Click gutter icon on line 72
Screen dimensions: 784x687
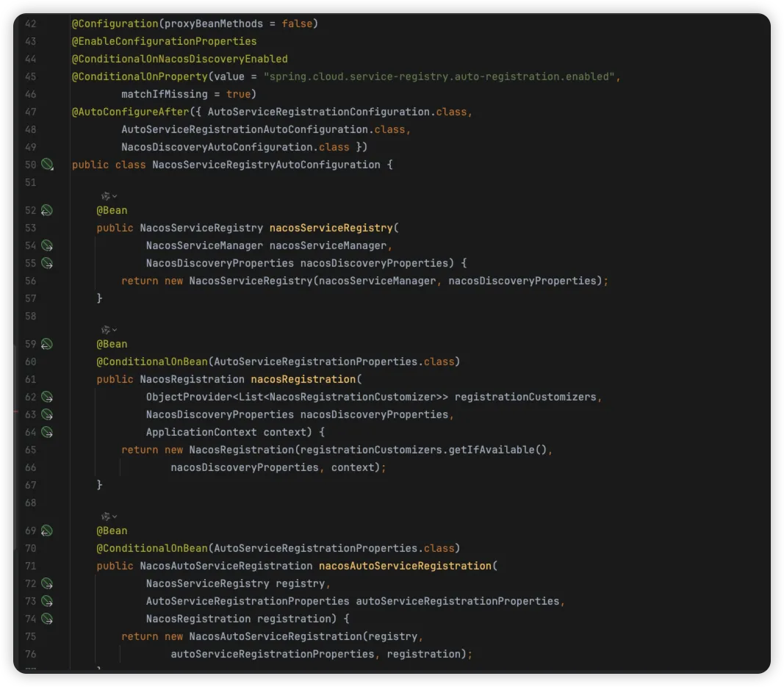coord(47,583)
